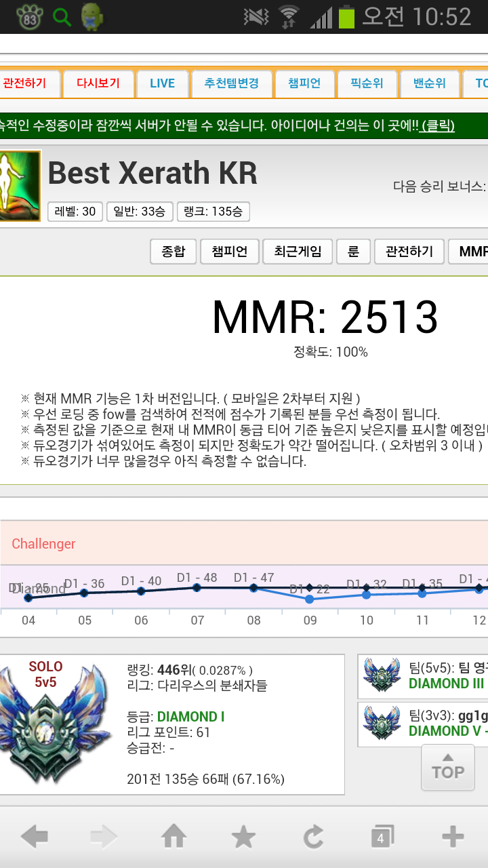Tap the browser home icon
The image size is (488, 868).
tap(174, 837)
